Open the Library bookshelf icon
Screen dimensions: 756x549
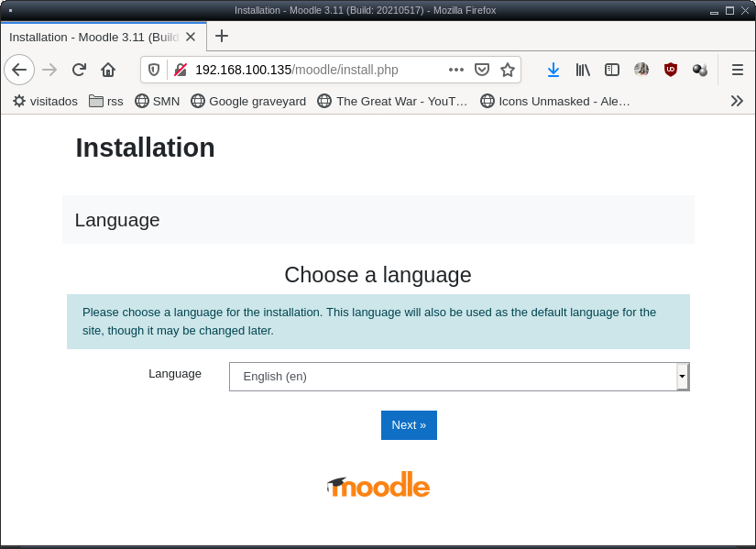[583, 70]
